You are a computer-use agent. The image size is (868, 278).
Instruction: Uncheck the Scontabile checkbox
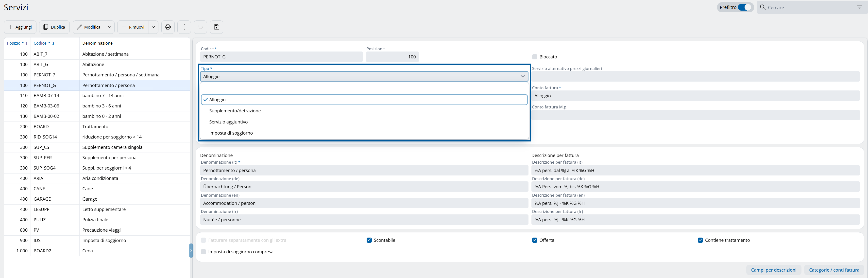coord(369,240)
